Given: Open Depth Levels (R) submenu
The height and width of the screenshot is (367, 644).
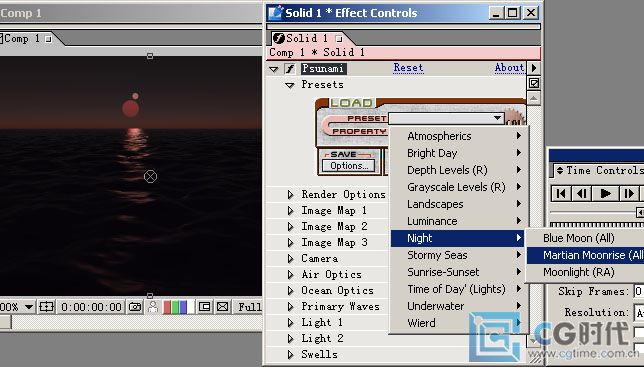Looking at the screenshot, I should coord(457,170).
